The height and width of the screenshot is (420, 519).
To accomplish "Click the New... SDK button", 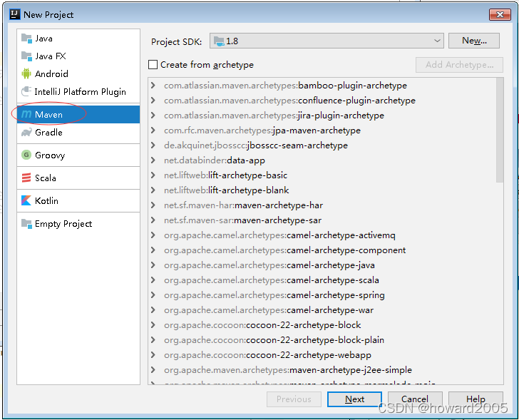I will [474, 41].
